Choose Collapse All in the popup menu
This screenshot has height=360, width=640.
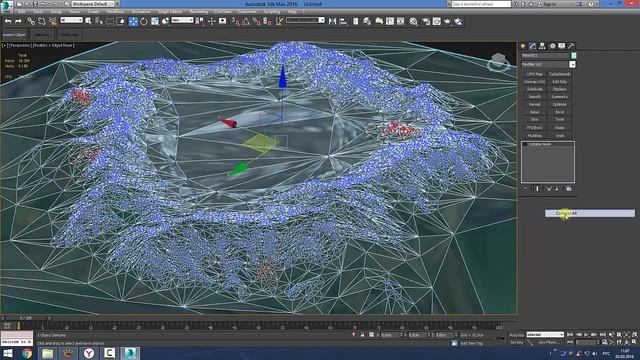590,213
